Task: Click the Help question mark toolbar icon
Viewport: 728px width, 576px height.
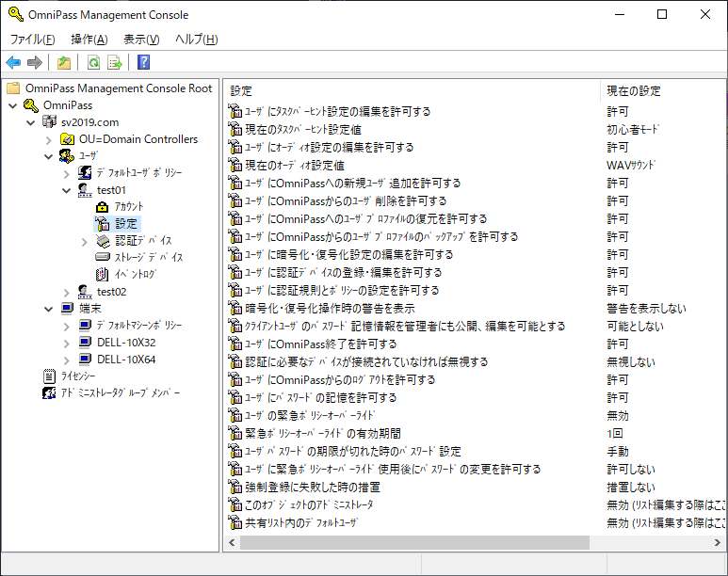Action: (143, 62)
